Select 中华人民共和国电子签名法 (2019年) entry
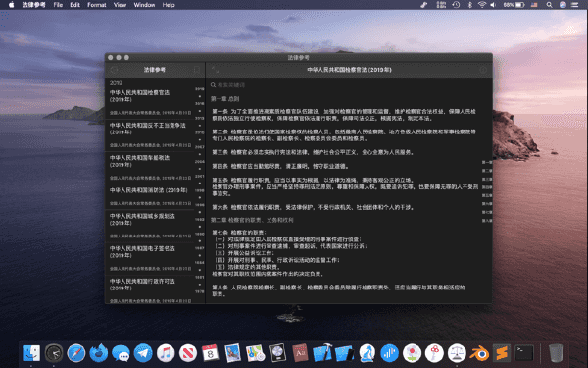Image resolution: width=588 pixels, height=368 pixels. click(150, 258)
